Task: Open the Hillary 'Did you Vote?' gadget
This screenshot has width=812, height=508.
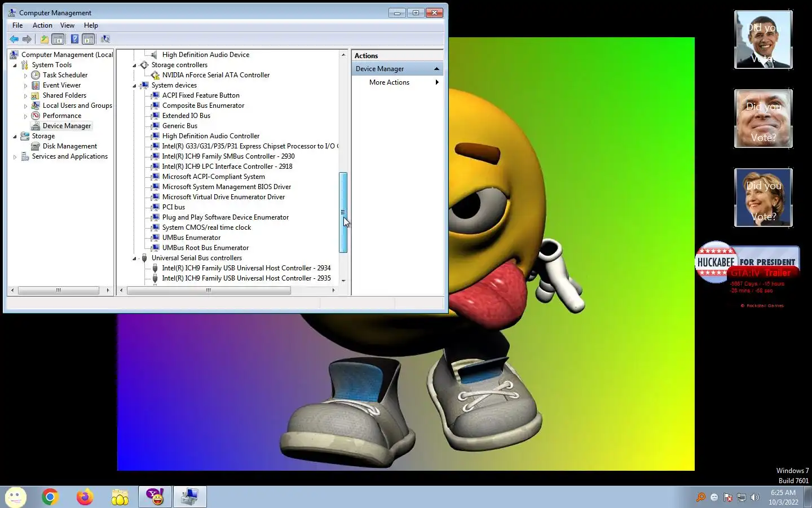Action: [x=764, y=198]
